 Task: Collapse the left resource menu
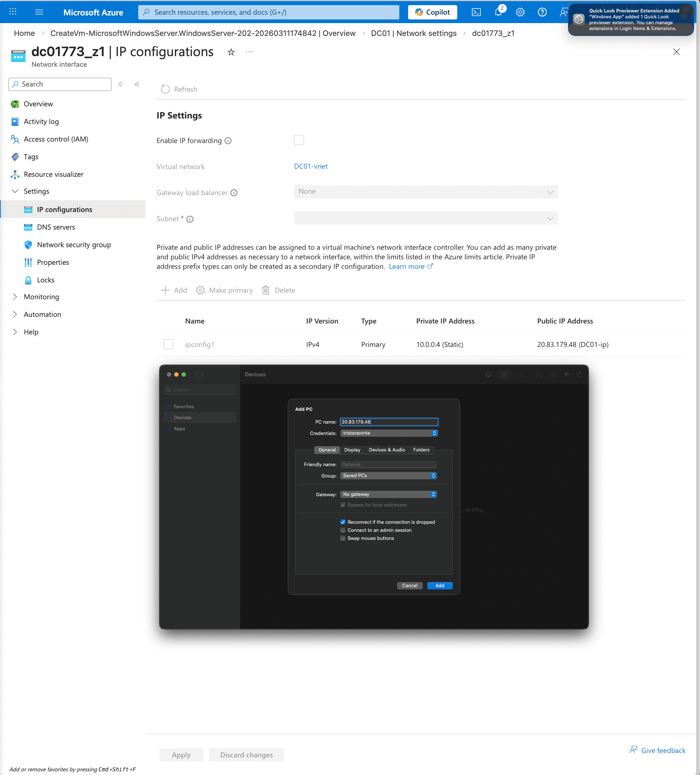click(136, 84)
